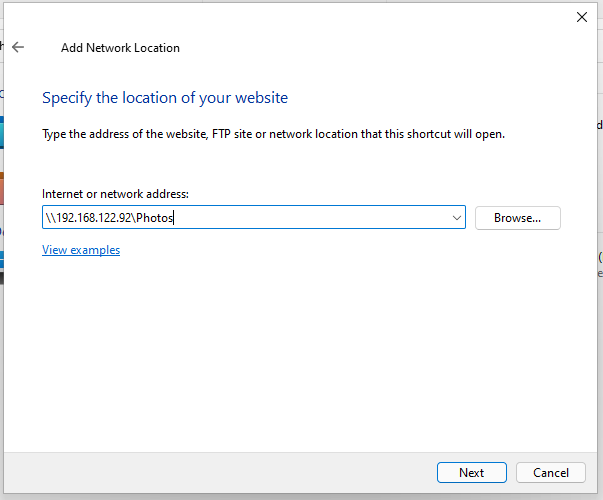The image size is (603, 500).
Task: Go back using the arrow icon
Action: pyautogui.click(x=18, y=47)
